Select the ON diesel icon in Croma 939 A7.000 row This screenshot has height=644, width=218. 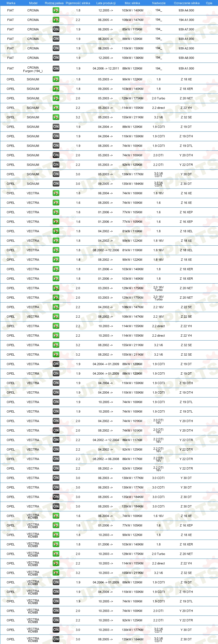click(x=56, y=29)
